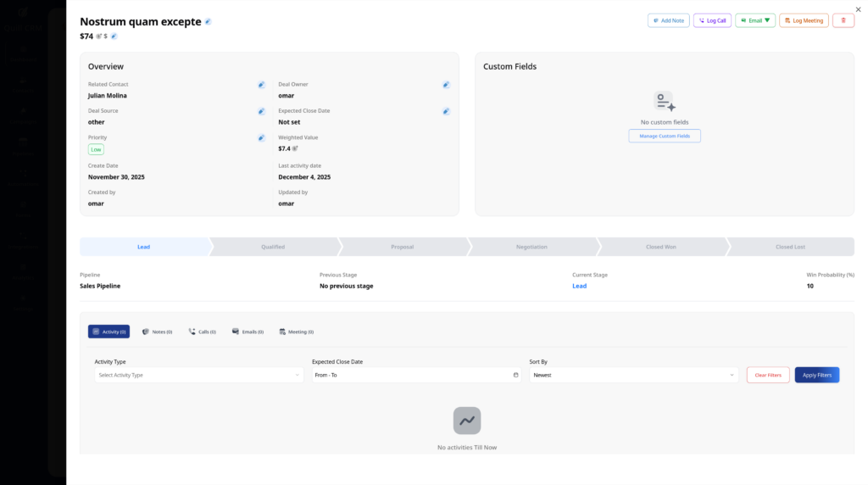Click the red delete deal icon
This screenshot has height=485, width=868.
pos(843,20)
